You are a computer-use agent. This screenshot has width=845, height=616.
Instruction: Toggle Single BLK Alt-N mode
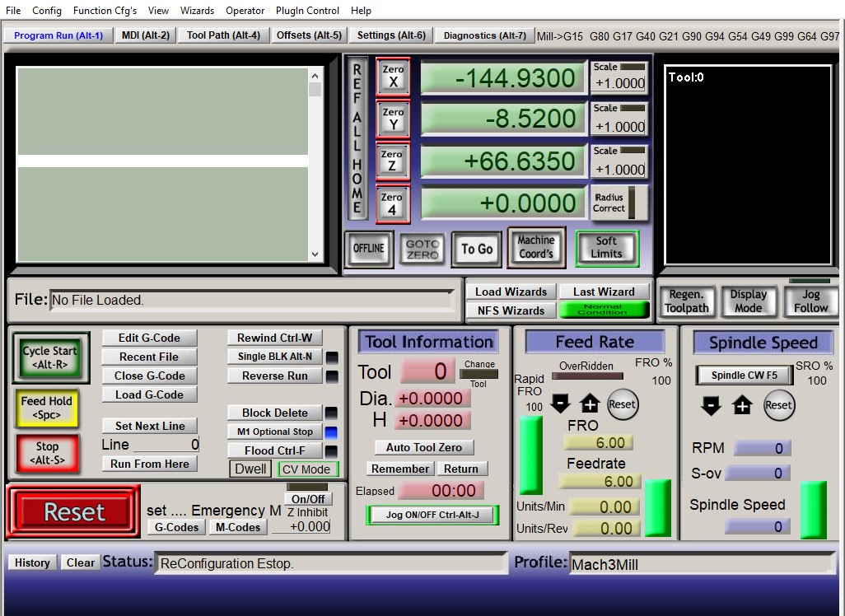coord(275,357)
